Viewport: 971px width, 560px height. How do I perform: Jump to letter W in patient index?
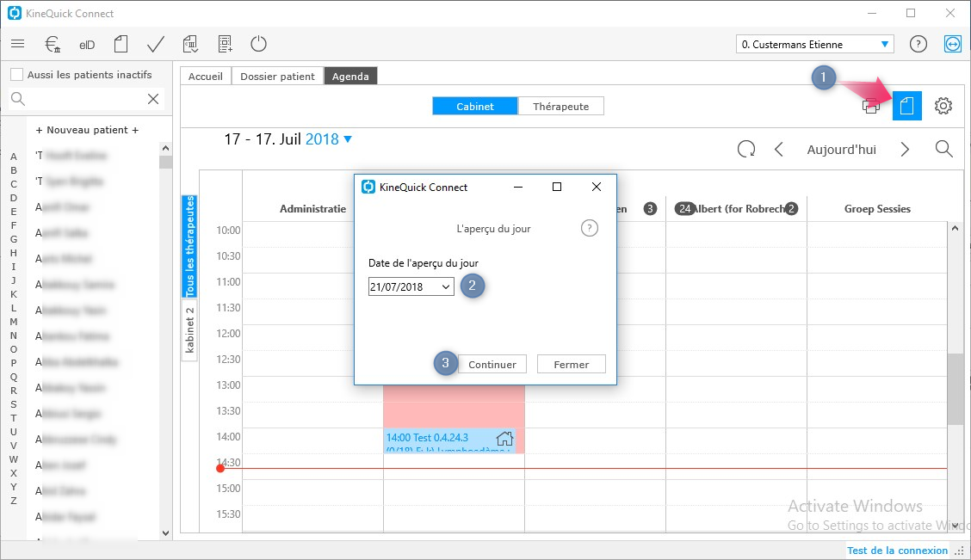pos(14,459)
